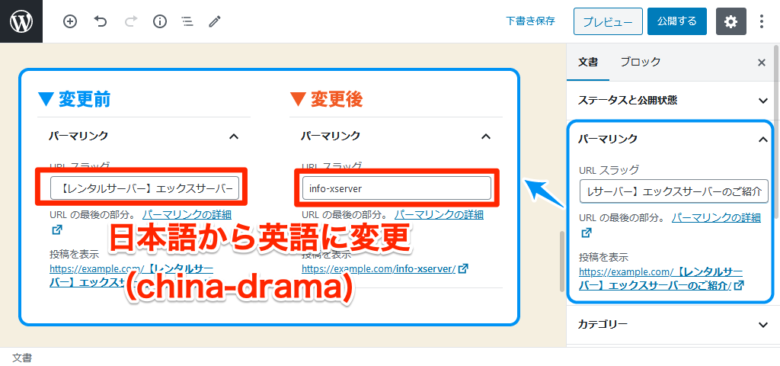Expand the カテゴリー panel
Screen dimensions: 780x366
(x=673, y=325)
